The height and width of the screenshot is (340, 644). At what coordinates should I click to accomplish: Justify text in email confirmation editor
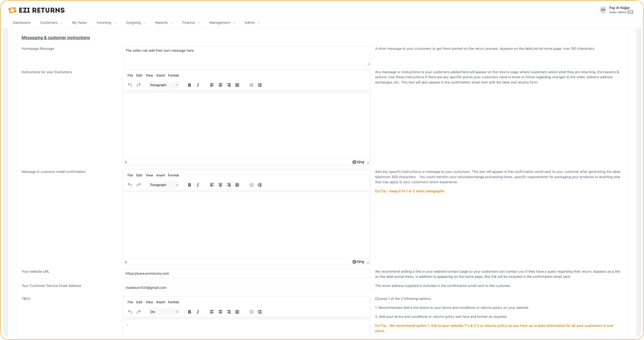tap(237, 185)
